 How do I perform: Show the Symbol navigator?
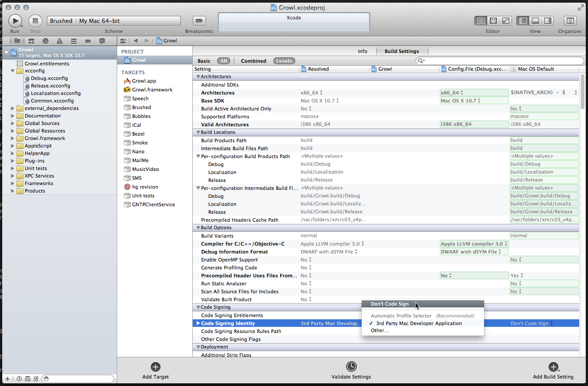click(x=31, y=41)
